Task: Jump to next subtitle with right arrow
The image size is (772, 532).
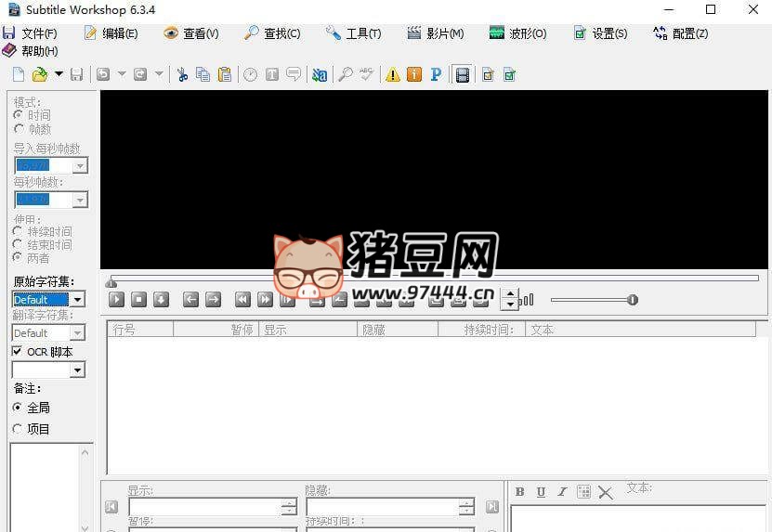Action: [x=213, y=299]
